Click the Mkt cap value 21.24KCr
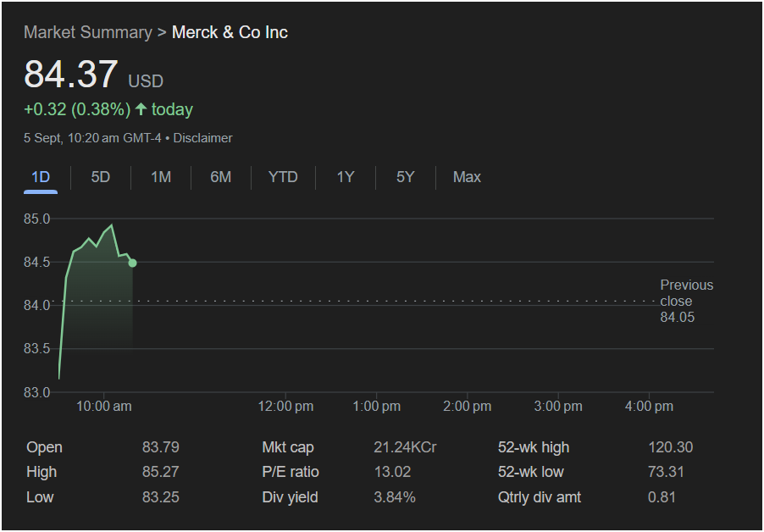The width and height of the screenshot is (764, 532). [405, 447]
